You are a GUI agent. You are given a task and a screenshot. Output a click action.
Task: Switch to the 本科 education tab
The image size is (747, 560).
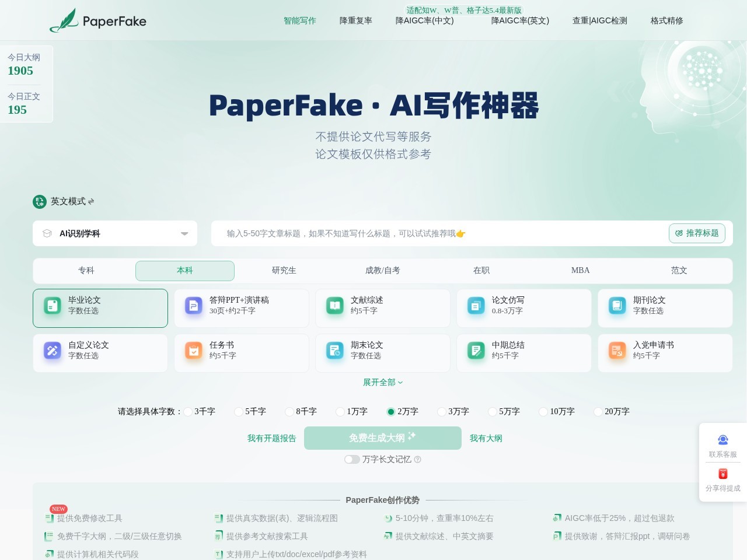(x=185, y=271)
